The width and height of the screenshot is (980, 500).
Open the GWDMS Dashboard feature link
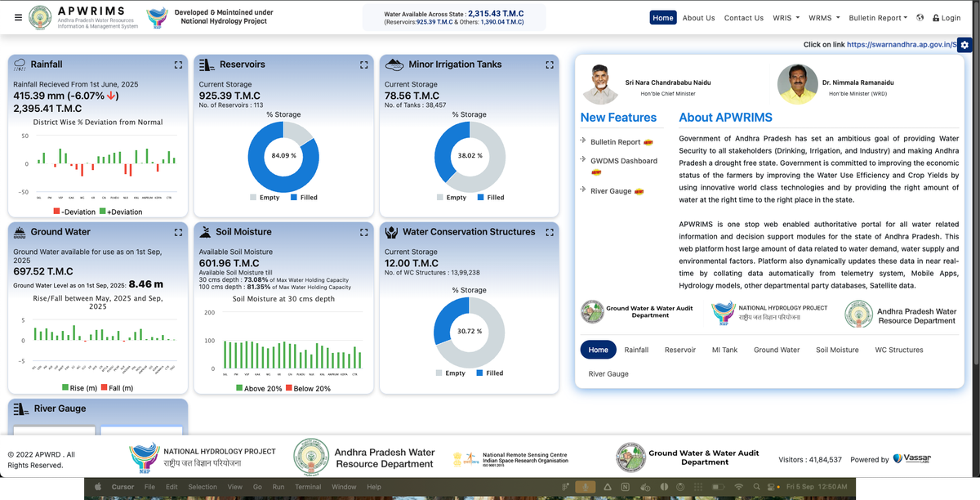tap(623, 161)
